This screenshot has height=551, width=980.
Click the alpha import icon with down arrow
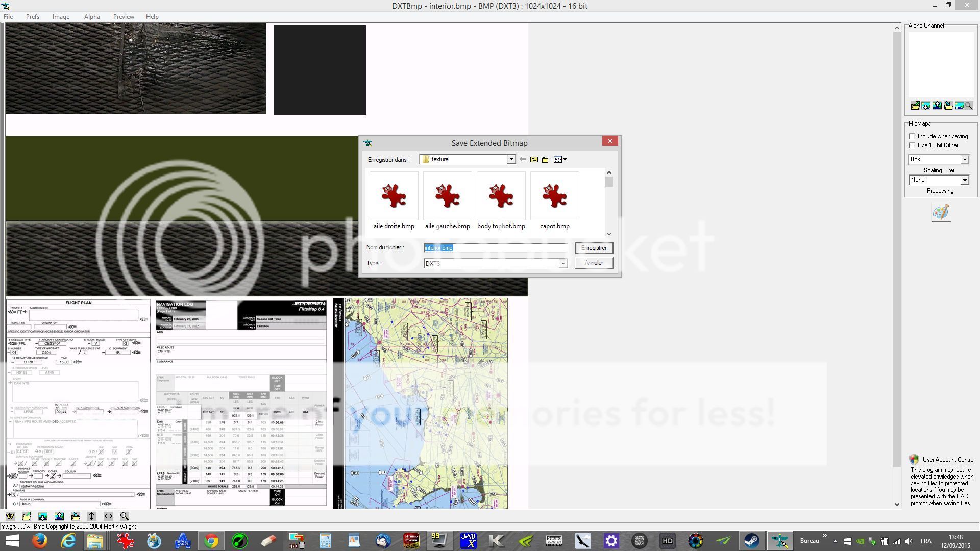926,106
